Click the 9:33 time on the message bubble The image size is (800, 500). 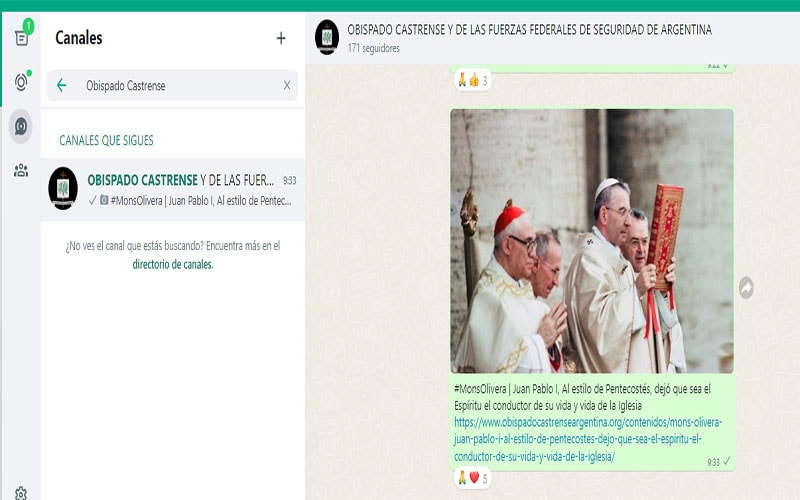(713, 462)
